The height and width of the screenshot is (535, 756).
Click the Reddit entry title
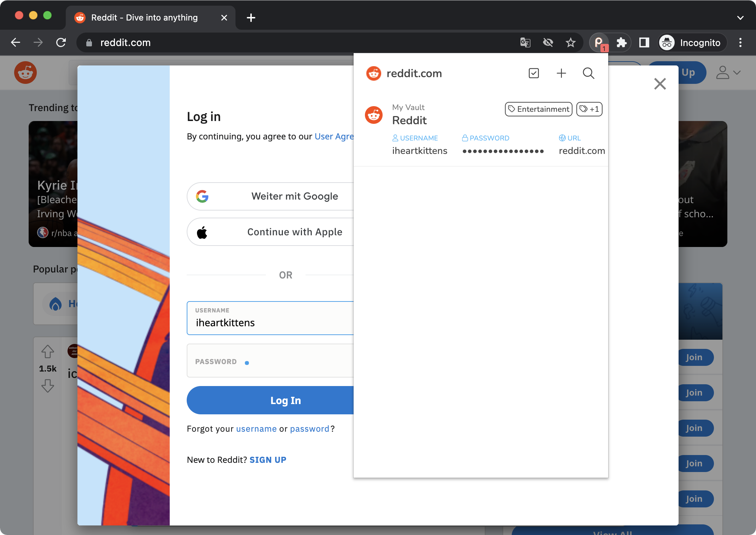coord(409,120)
